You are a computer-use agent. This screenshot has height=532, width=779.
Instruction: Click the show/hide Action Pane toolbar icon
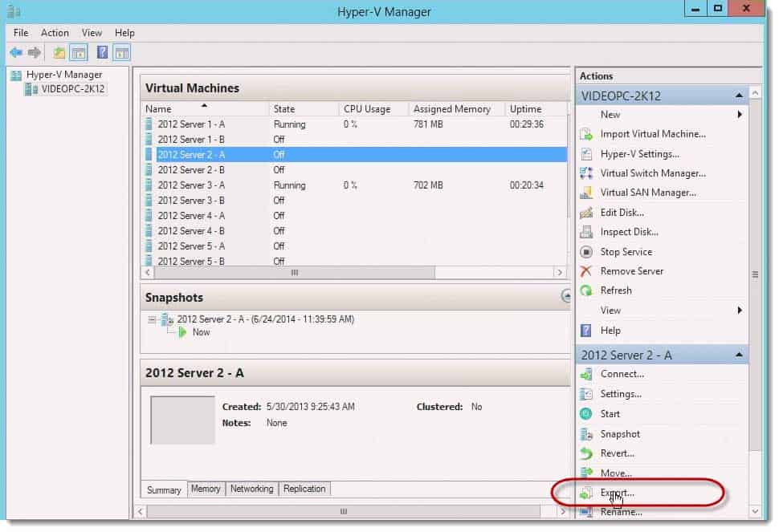pos(122,52)
